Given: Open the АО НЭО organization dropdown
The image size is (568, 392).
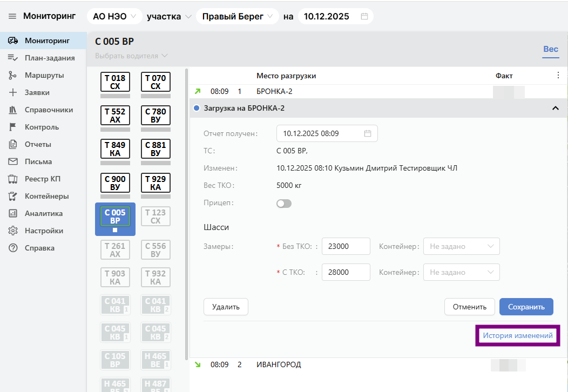Looking at the screenshot, I should click(114, 16).
